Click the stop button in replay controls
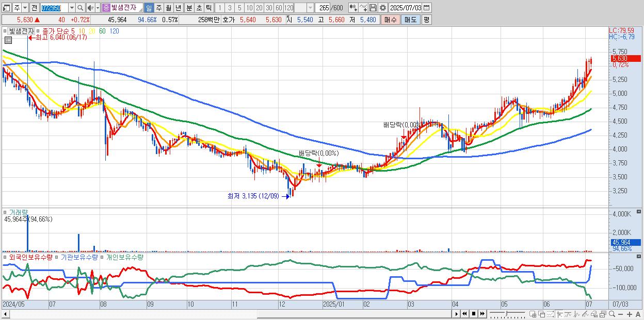 coord(474,314)
